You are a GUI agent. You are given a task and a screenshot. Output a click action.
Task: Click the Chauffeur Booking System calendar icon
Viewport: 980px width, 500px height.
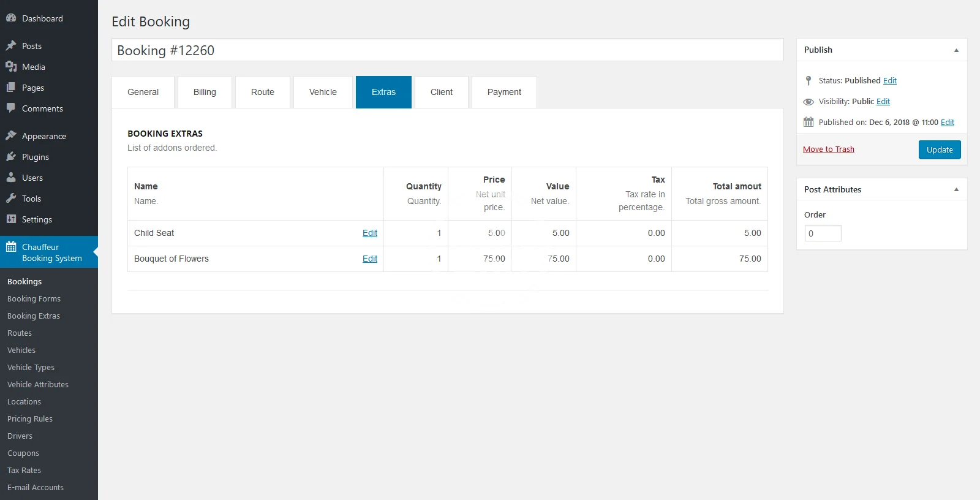point(11,247)
